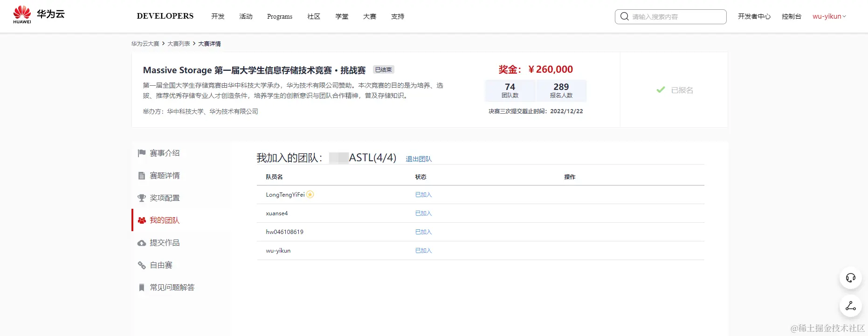This screenshot has height=336, width=868.
Task: Click the cloud upload icon beside 提交作品
Action: (142, 243)
